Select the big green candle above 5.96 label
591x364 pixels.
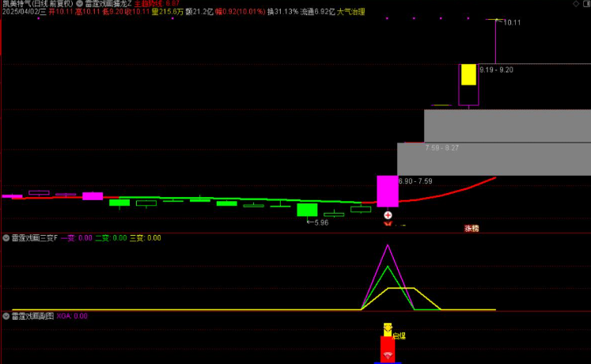[x=307, y=209]
